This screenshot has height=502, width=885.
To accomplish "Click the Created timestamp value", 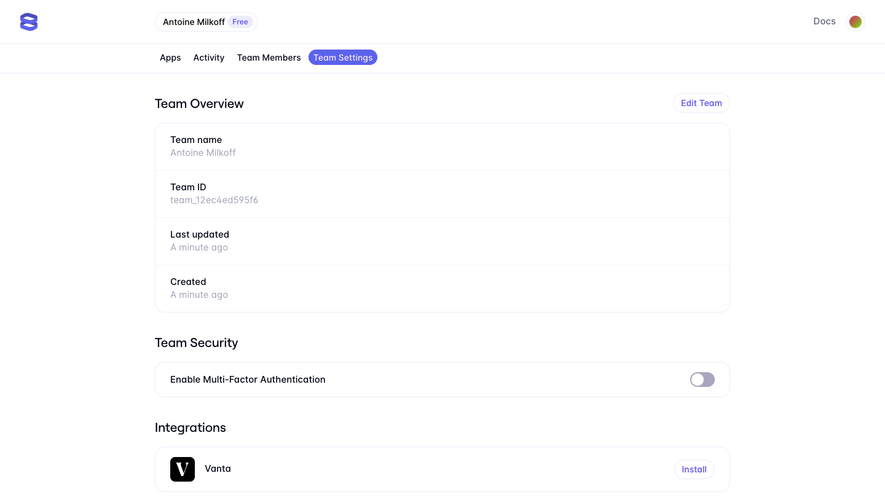I will pyautogui.click(x=199, y=295).
